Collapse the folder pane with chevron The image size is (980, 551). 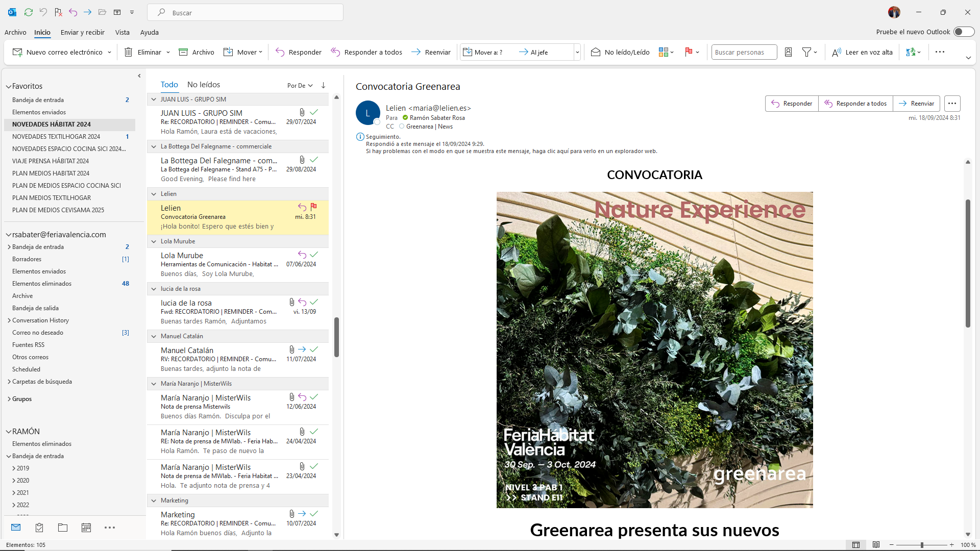point(139,76)
